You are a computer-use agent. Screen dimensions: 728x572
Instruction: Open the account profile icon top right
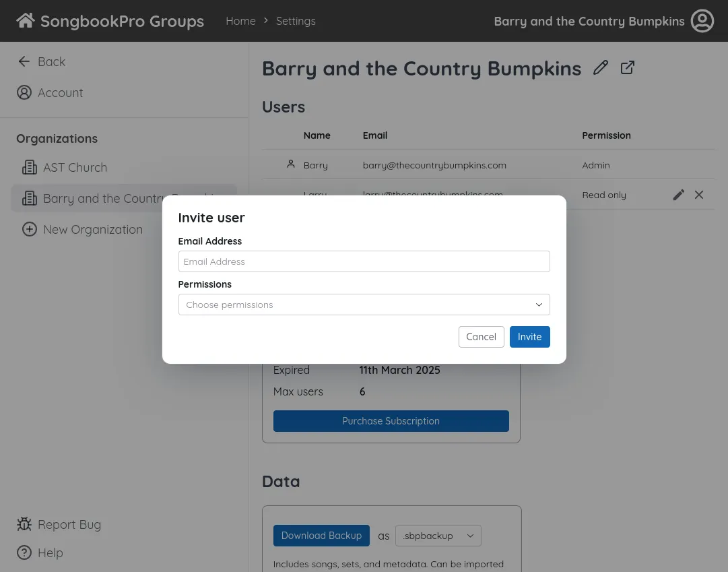[702, 21]
